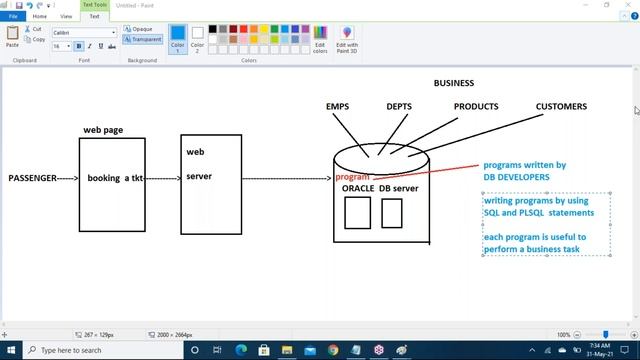Open Microsoft Store from taskbar
This screenshot has width=640, height=360.
pos(264,350)
